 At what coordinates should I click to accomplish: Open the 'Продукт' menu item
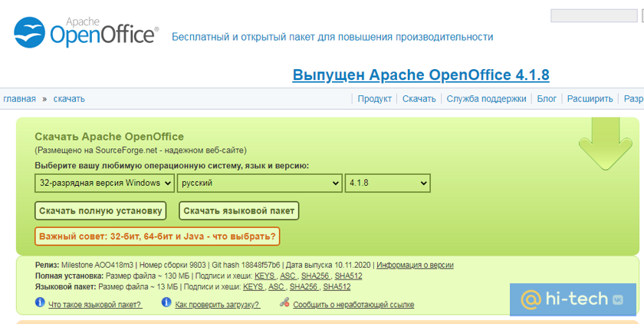375,99
